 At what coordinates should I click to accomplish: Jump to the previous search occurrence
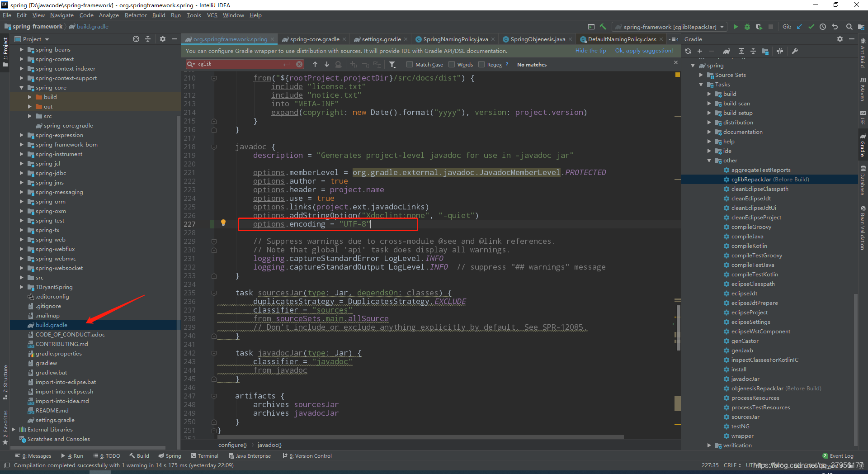[315, 64]
